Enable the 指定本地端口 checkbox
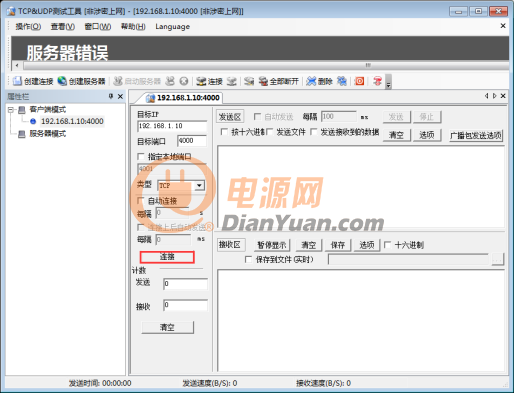 coord(141,156)
